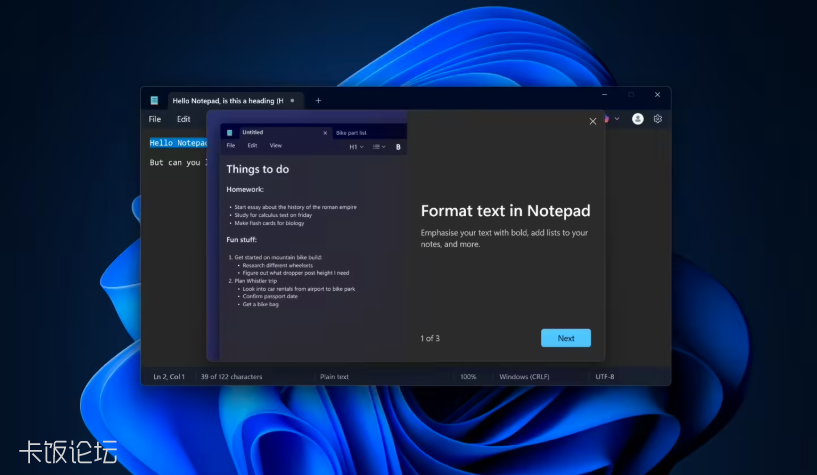
Task: Click the Notepad app icon
Action: (x=154, y=101)
